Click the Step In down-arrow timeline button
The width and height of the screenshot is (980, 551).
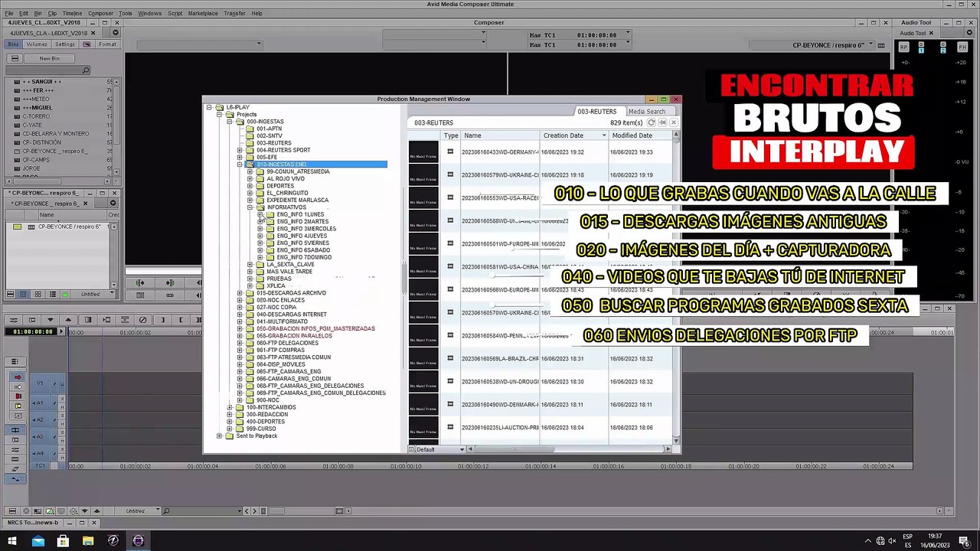[51, 320]
